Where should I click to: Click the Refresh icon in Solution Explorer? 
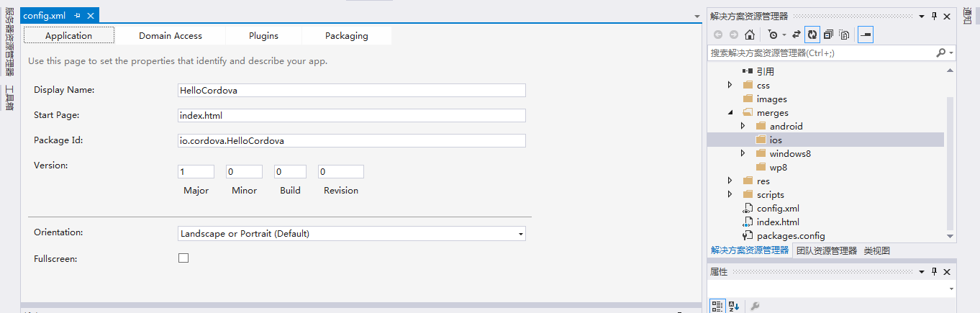click(x=812, y=34)
